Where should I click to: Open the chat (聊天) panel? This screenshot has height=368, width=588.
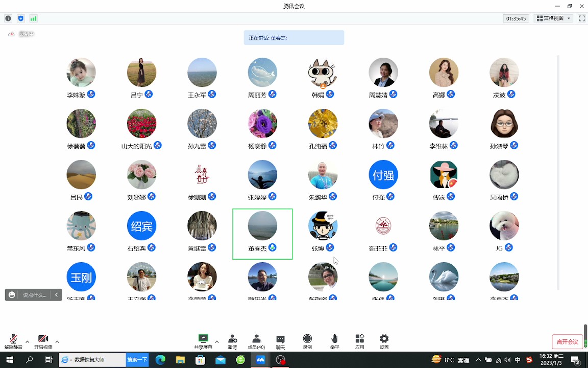click(280, 341)
